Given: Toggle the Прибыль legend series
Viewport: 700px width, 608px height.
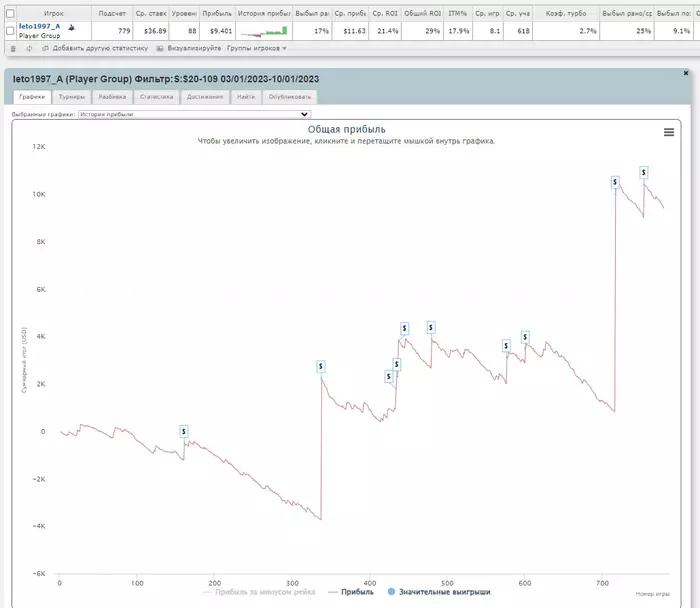Looking at the screenshot, I should (351, 592).
